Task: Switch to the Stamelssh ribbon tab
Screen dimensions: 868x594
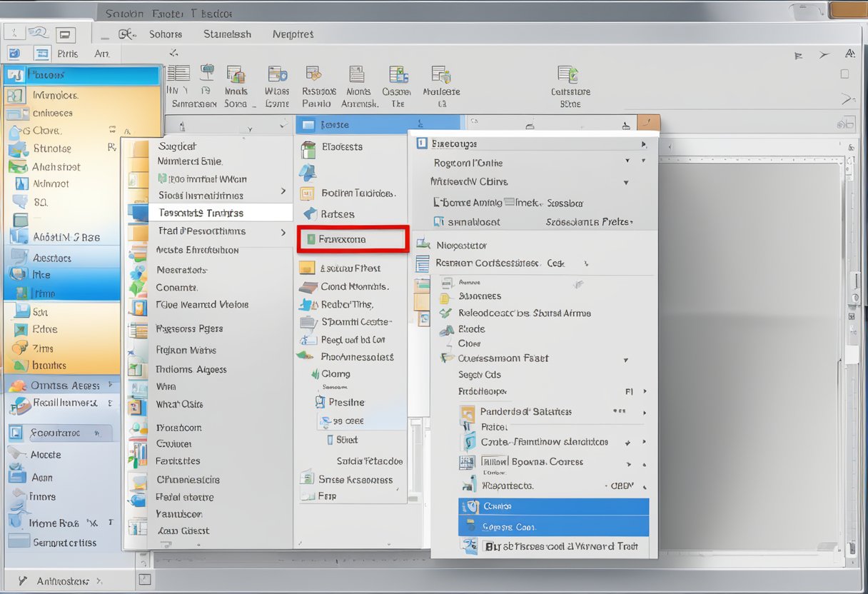Action: pyautogui.click(x=227, y=34)
